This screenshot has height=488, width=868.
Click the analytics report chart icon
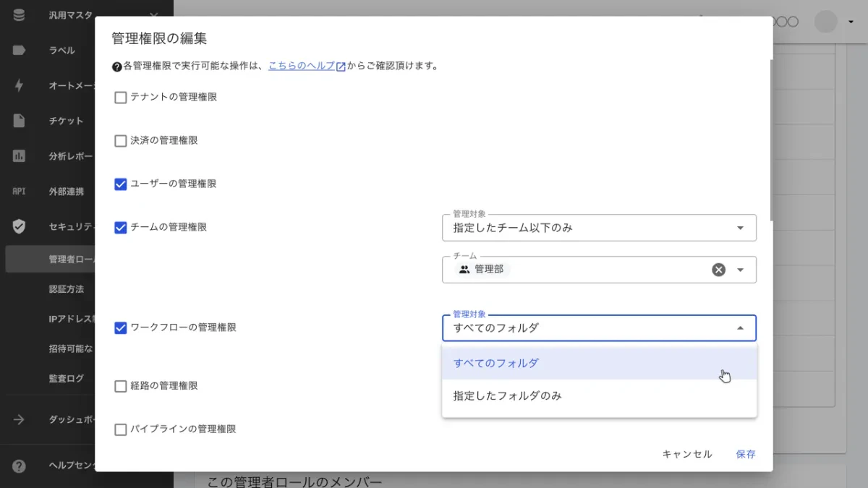tap(19, 156)
